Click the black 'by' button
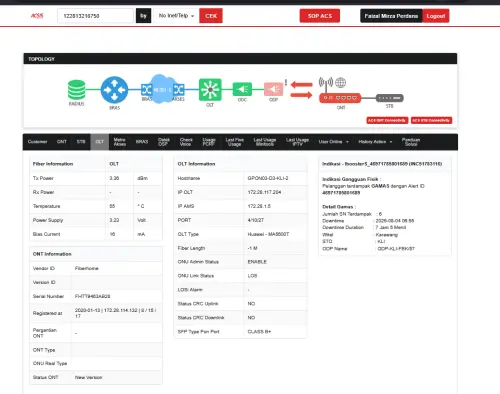 [x=143, y=16]
